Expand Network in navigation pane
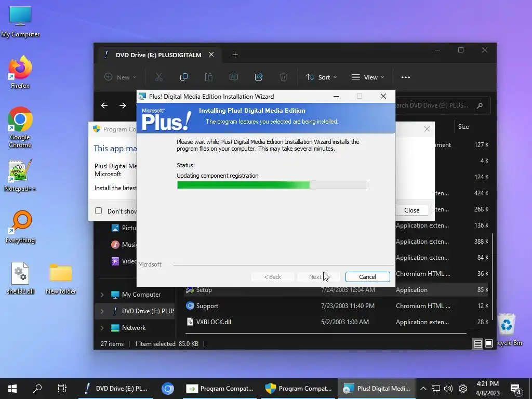The width and height of the screenshot is (532, 399). (102, 328)
